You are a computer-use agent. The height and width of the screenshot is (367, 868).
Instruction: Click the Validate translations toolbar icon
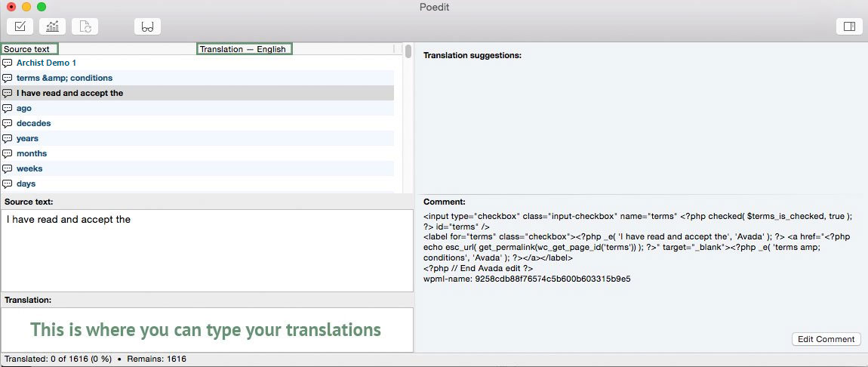coord(20,26)
